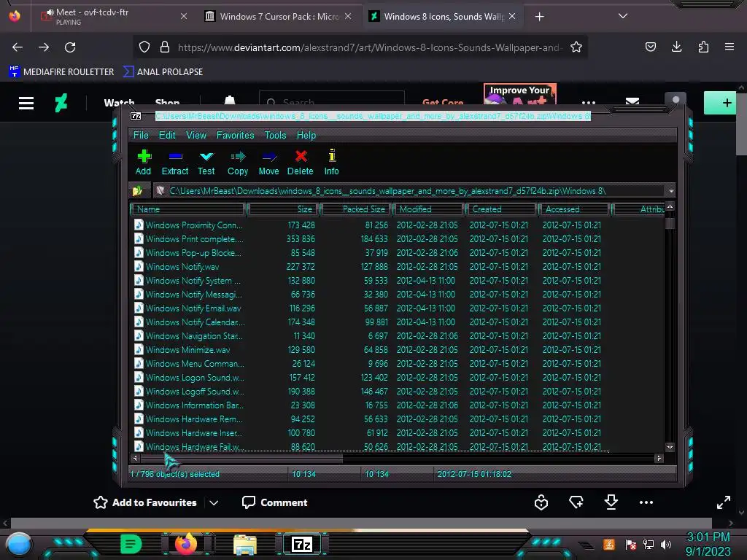Open the DeviantArt hamburger menu

click(26, 104)
